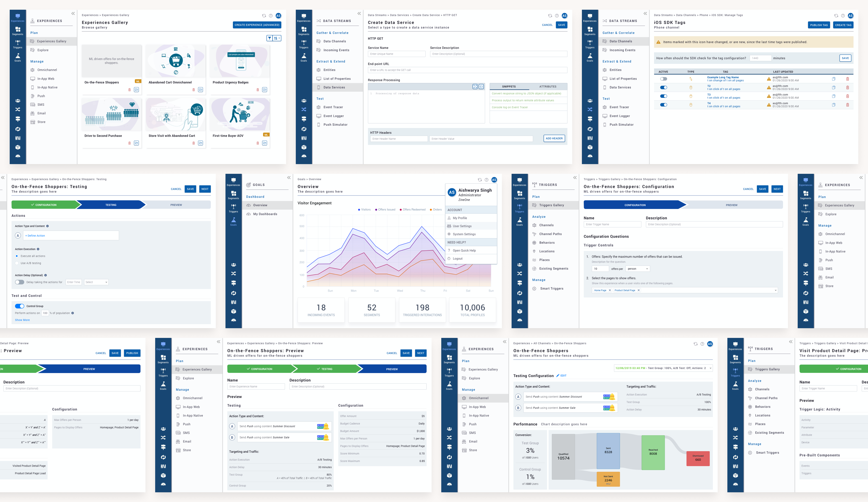Click Show More under Control Group
The image size is (868, 502).
(x=22, y=320)
